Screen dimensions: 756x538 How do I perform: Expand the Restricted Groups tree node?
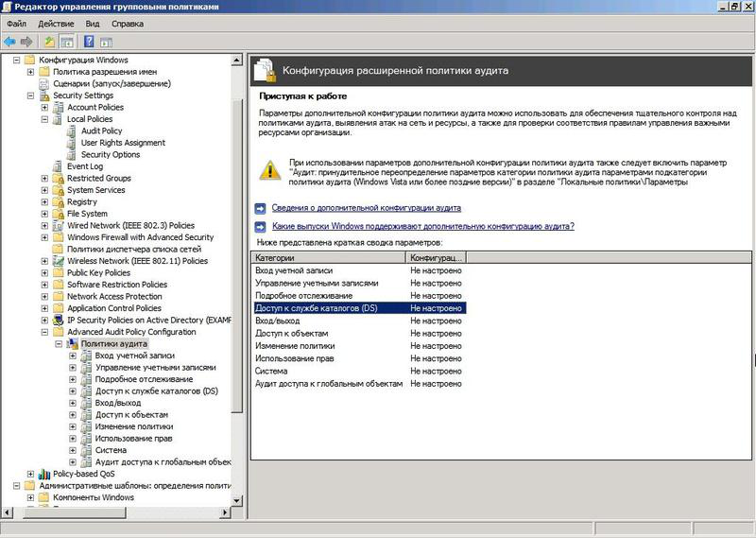coord(44,178)
